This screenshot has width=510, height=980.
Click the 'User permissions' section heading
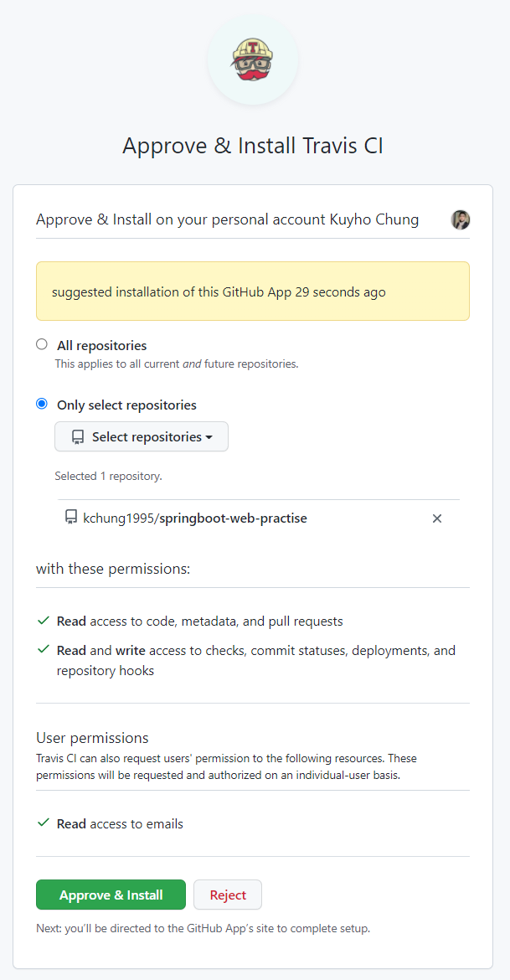click(x=92, y=738)
